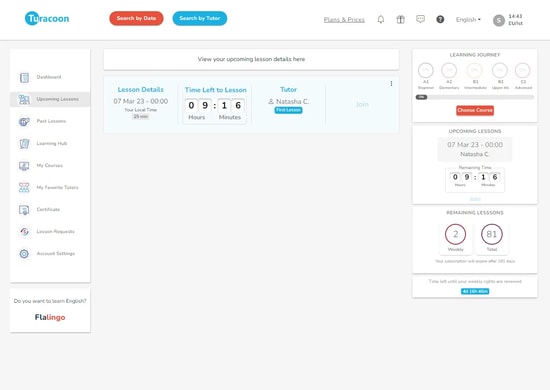Viewport: 550px width, 390px height.
Task: Click the First Lesson badge
Action: click(288, 110)
